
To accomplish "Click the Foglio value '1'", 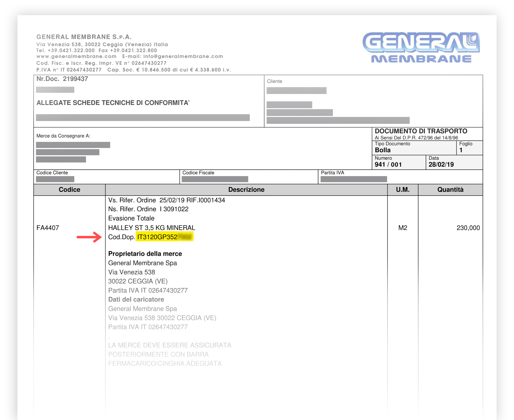I will coord(461,150).
